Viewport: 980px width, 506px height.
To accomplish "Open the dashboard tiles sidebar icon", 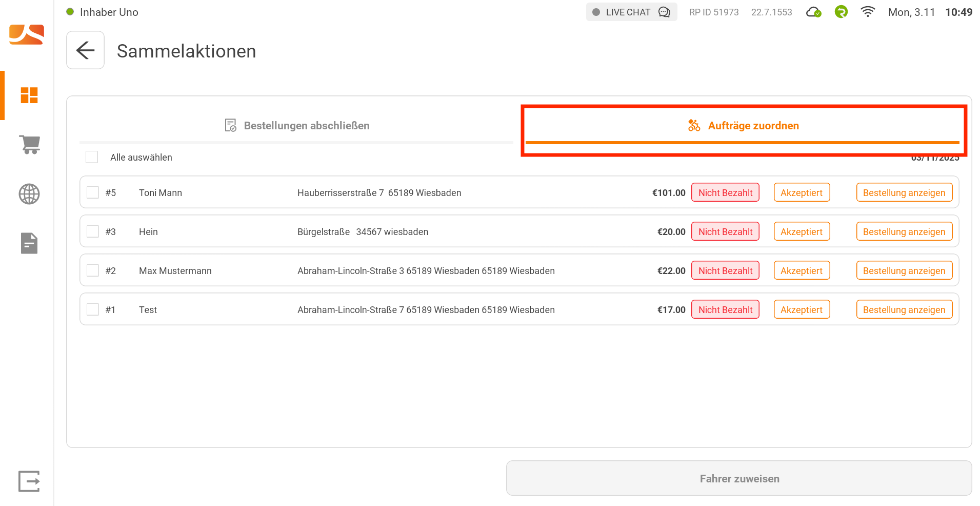I will click(29, 95).
